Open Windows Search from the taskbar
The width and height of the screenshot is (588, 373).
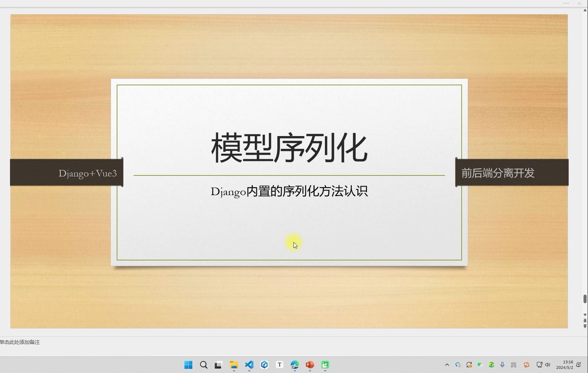203,365
